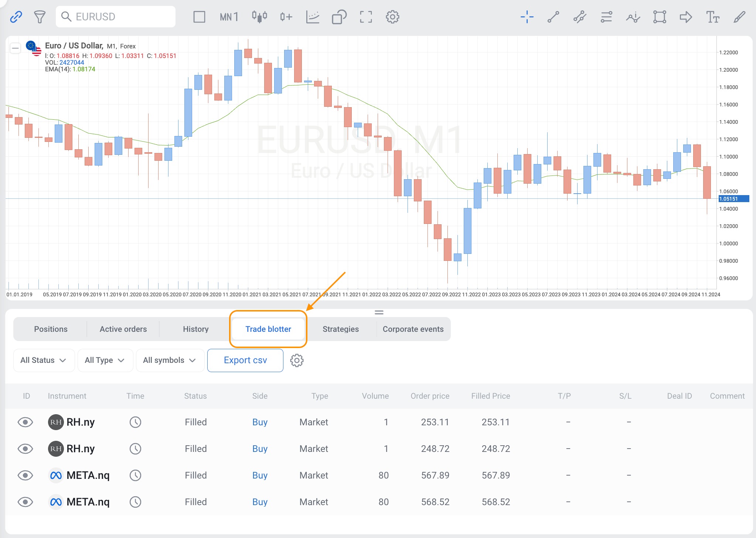Select the trend line drawing tool
The height and width of the screenshot is (538, 756).
tap(553, 17)
